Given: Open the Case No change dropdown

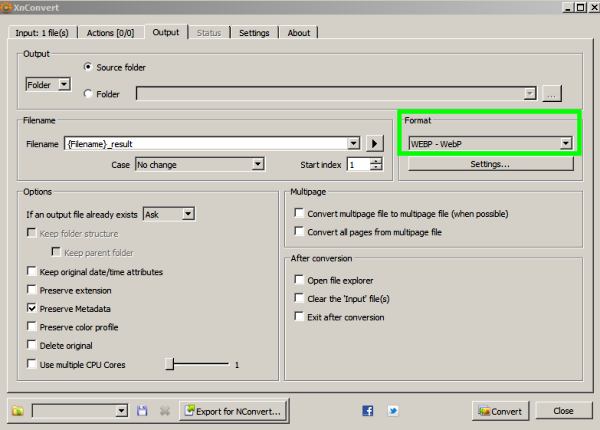Looking at the screenshot, I should pos(200,165).
